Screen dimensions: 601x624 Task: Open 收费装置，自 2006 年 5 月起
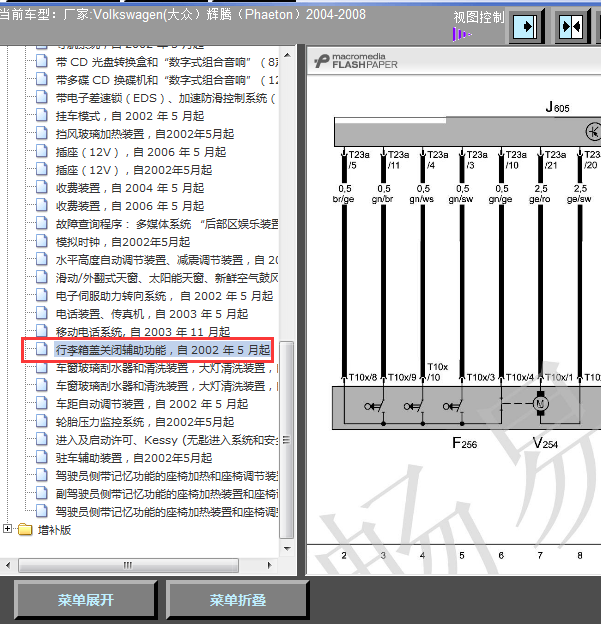tap(130, 206)
